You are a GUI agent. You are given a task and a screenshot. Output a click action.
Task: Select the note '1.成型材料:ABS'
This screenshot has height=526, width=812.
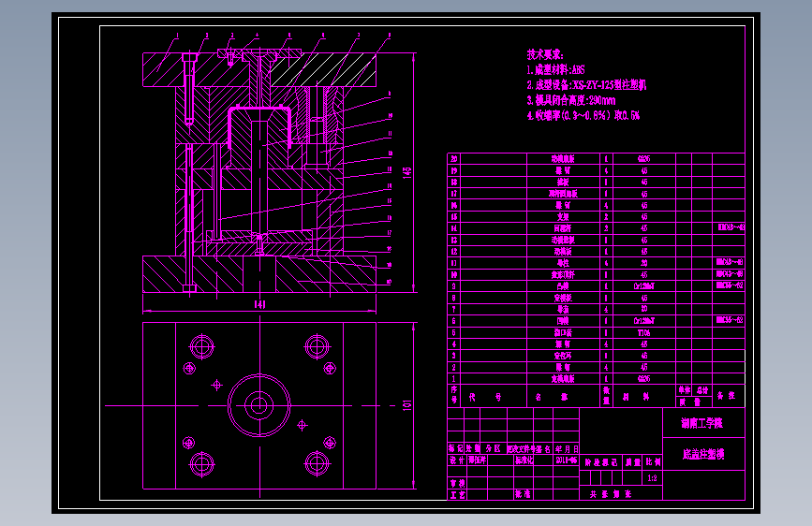pyautogui.click(x=555, y=70)
